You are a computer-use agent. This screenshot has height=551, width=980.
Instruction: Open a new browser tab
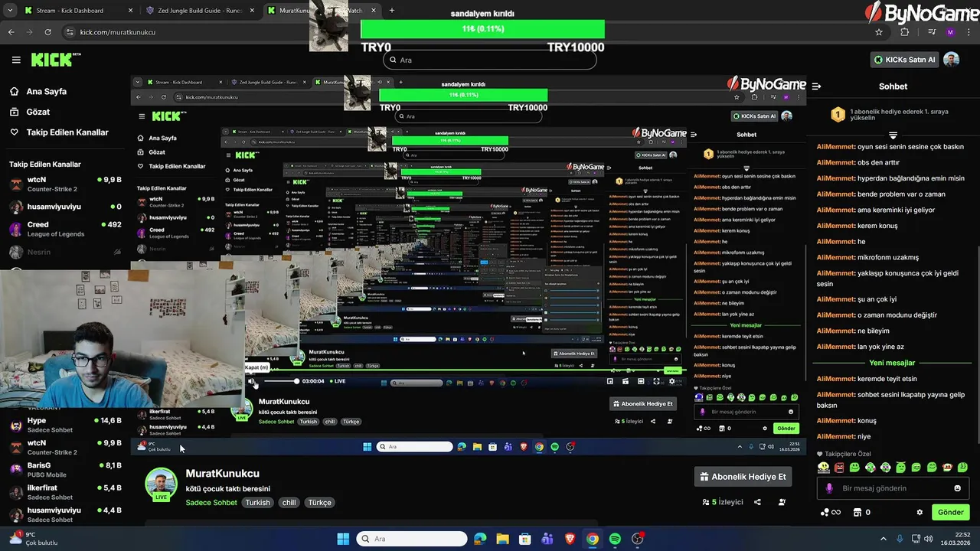click(x=392, y=11)
